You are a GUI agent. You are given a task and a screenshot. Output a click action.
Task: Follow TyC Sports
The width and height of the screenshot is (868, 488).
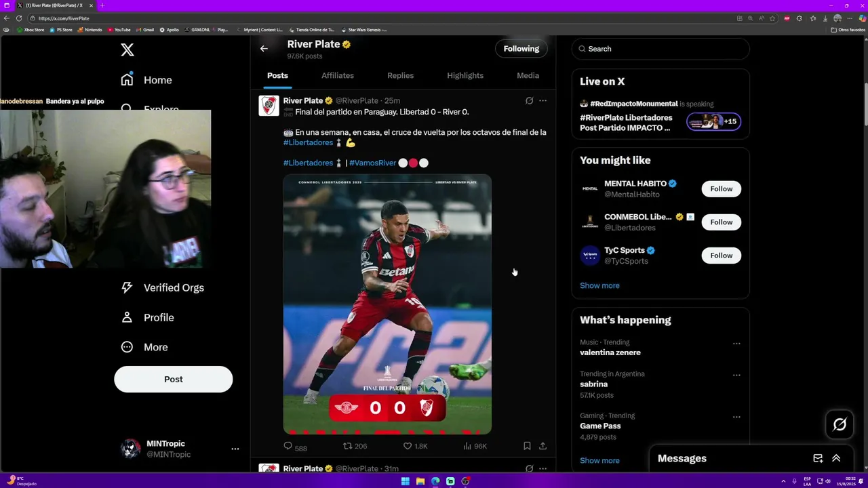[722, 256]
